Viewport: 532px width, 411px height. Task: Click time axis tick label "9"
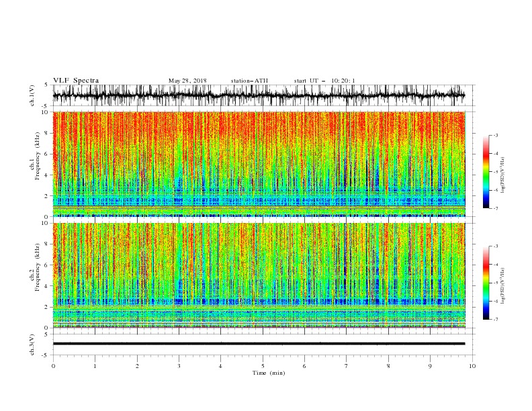click(x=430, y=366)
